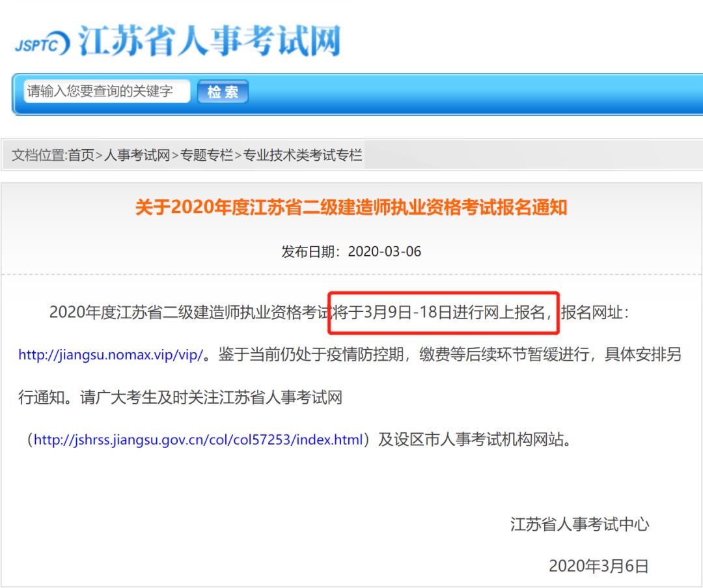
Task: Click the 发布日期 2020-03-06 line
Action: (351, 251)
